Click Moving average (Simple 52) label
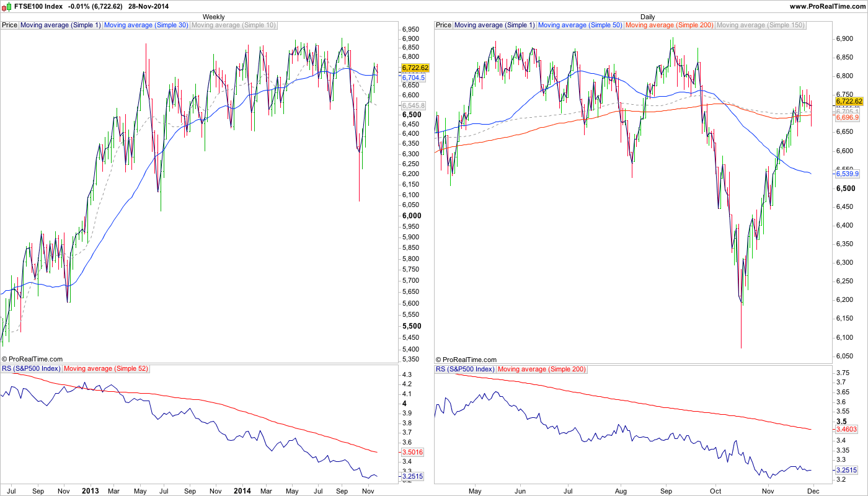868x496 pixels. [x=107, y=369]
